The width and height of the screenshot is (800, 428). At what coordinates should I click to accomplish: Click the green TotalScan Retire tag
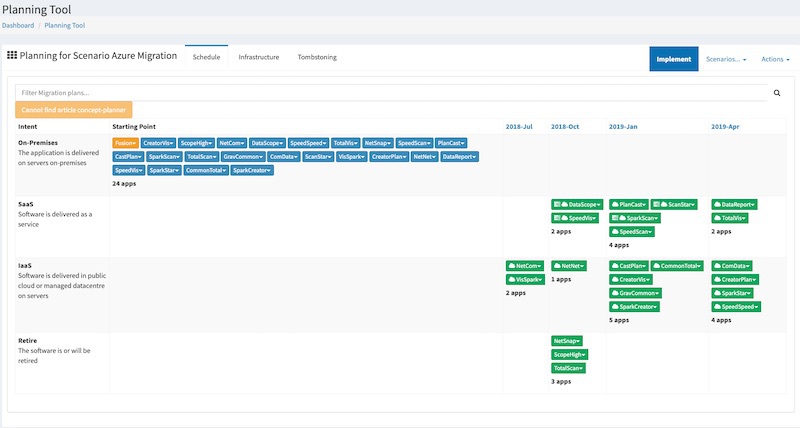coord(568,368)
